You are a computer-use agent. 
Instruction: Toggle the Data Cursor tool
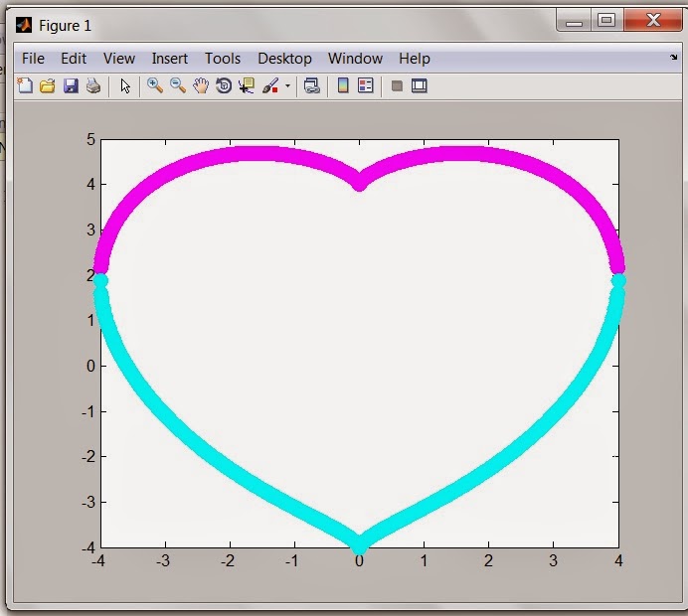[247, 86]
